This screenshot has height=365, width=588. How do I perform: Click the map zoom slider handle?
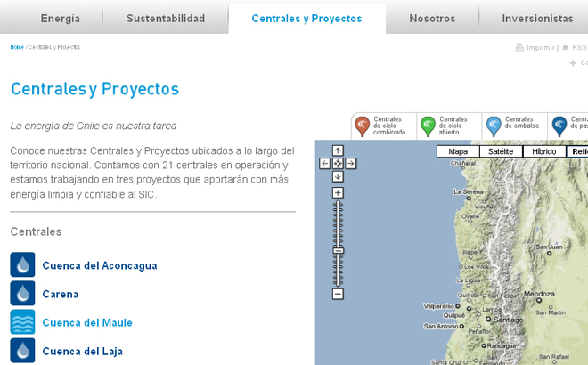point(339,251)
